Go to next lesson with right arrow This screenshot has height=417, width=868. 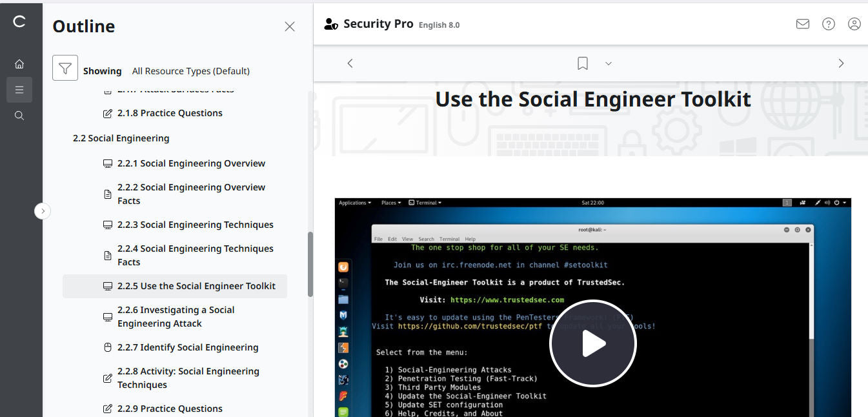[841, 63]
